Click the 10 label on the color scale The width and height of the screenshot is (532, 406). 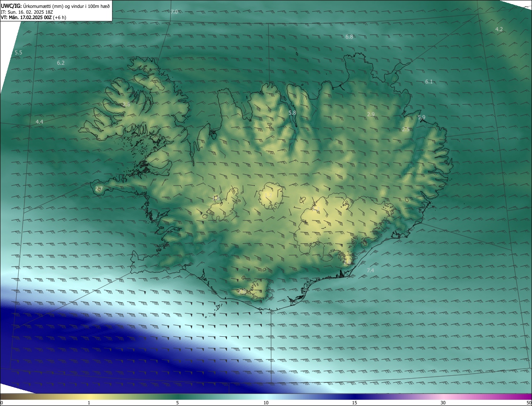point(266,403)
